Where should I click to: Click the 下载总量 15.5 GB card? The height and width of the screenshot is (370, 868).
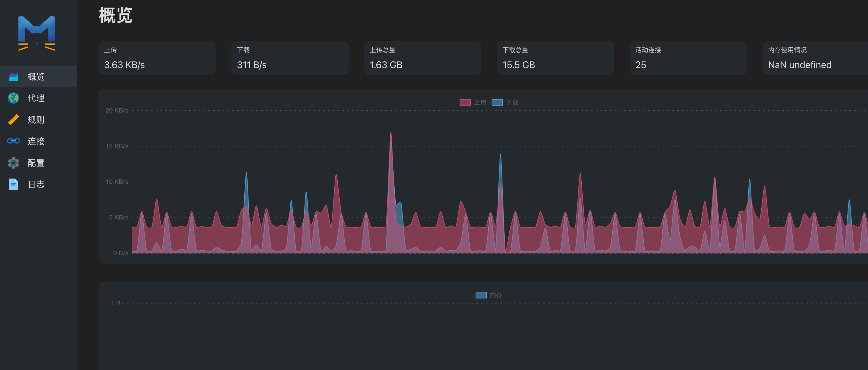click(555, 58)
